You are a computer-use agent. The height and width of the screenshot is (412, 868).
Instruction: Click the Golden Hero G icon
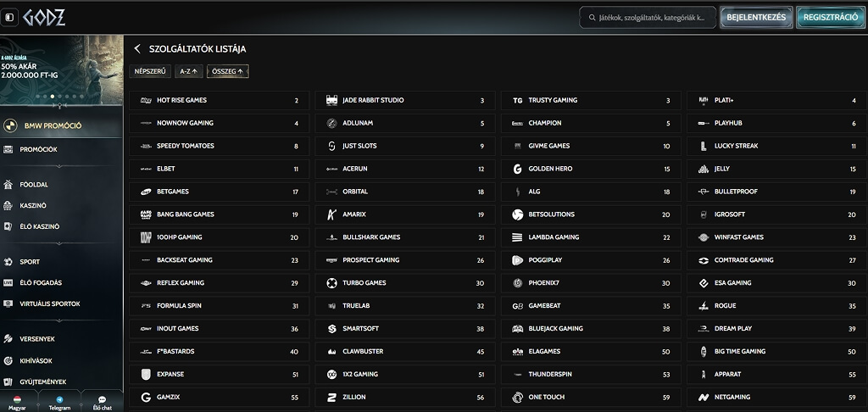(518, 169)
